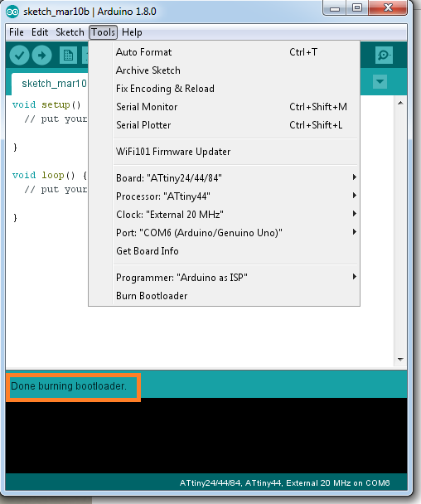Image resolution: width=421 pixels, height=504 pixels.
Task: Open the Edit menu
Action: (x=40, y=32)
